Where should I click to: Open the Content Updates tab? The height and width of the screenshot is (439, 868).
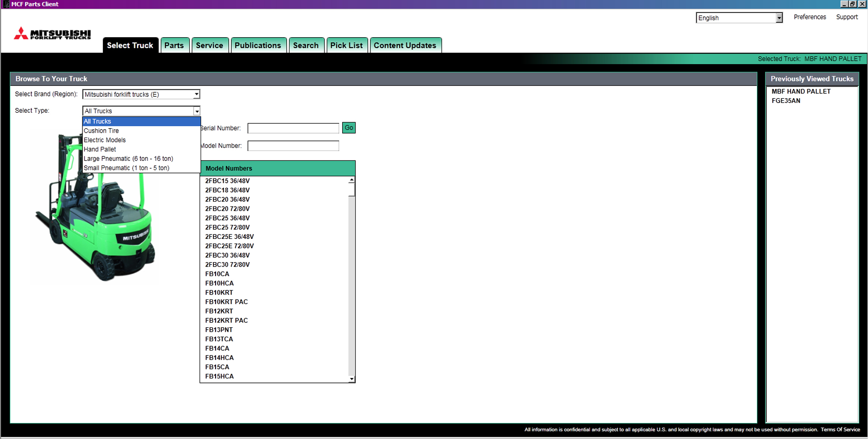405,45
